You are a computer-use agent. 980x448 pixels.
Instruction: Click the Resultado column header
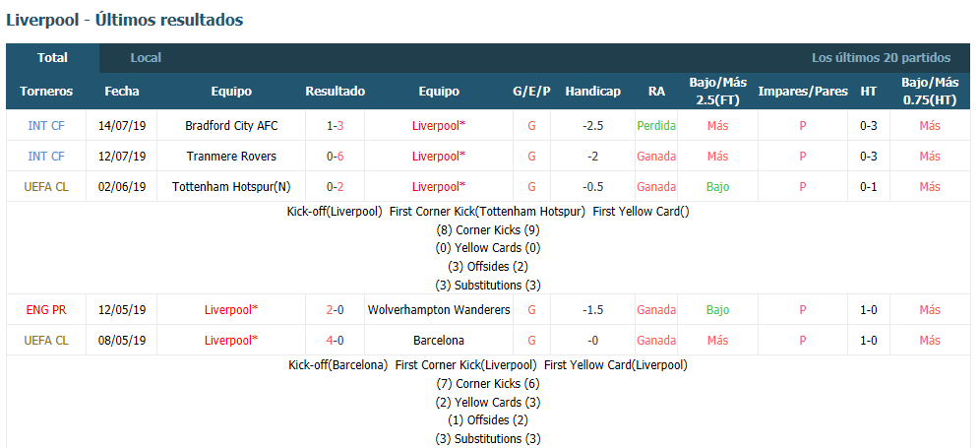pos(335,92)
